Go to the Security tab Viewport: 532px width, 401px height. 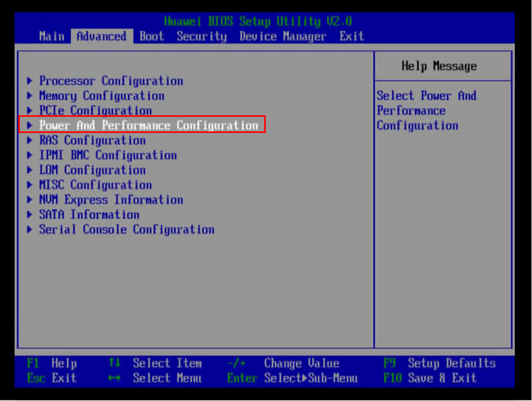click(x=202, y=37)
